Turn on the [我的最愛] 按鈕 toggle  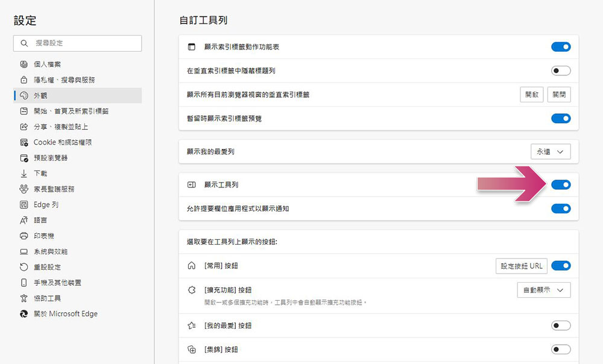561,326
